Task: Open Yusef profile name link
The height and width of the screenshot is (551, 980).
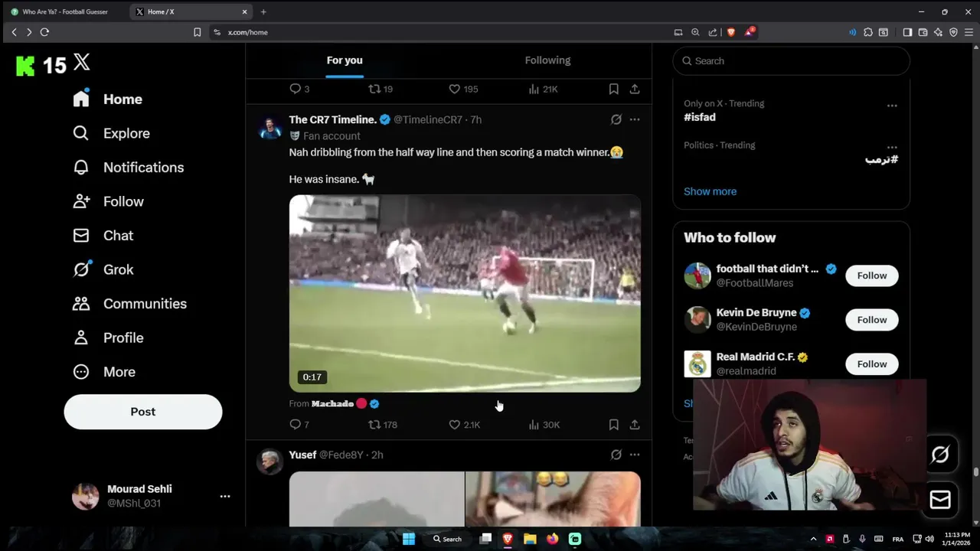Action: coord(302,455)
